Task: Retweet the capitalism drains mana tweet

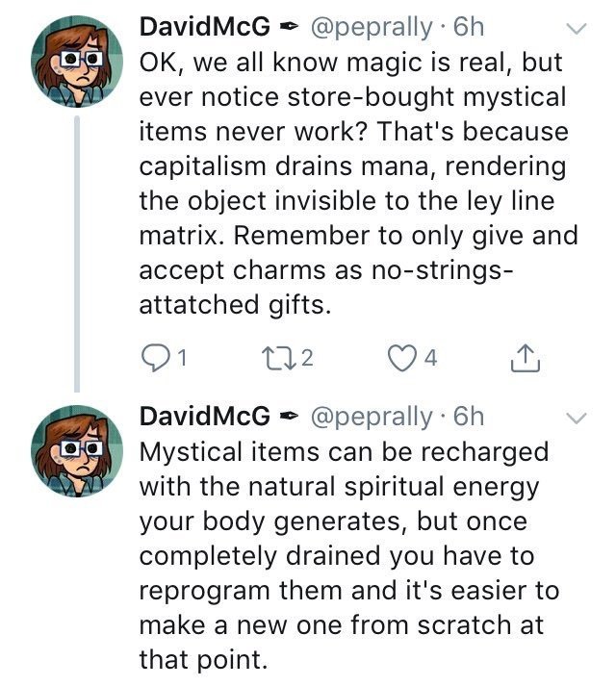Action: 274,358
